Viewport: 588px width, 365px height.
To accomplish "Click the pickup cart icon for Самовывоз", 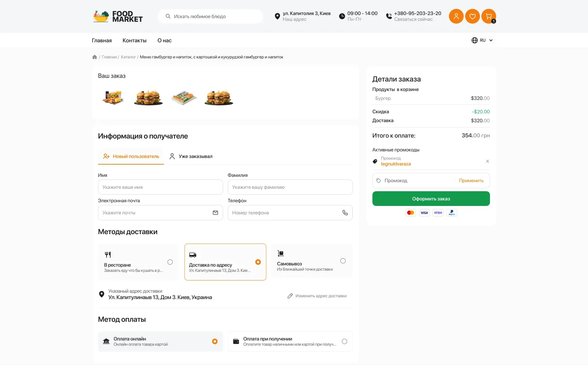I will 281,253.
